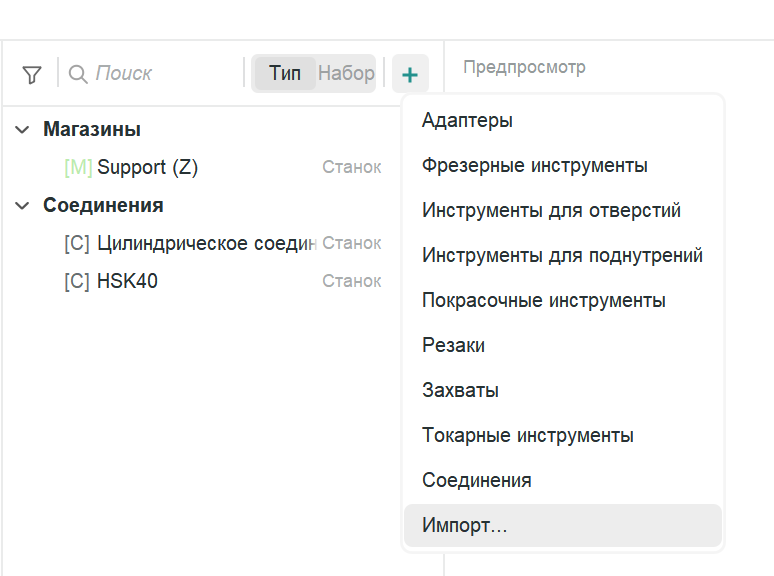Click the Предпросмотр panel label

point(524,67)
